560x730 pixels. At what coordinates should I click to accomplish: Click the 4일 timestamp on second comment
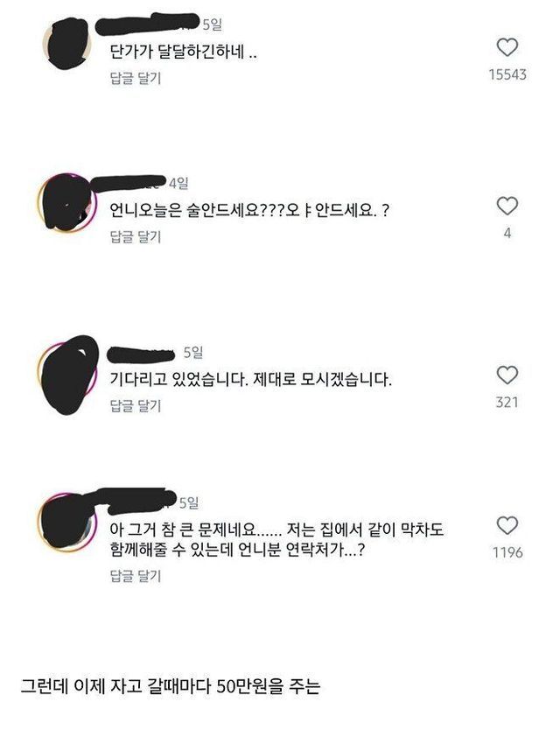[x=178, y=183]
